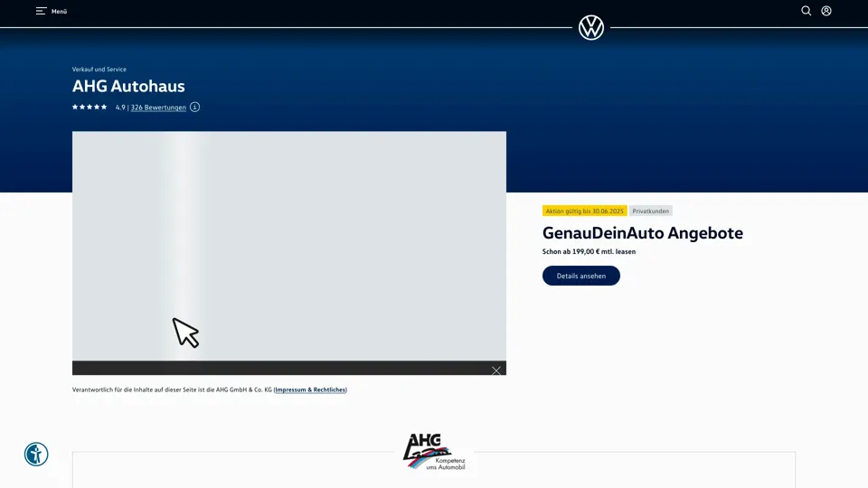The width and height of the screenshot is (868, 488).
Task: Click the Details ansehen button
Action: point(580,276)
